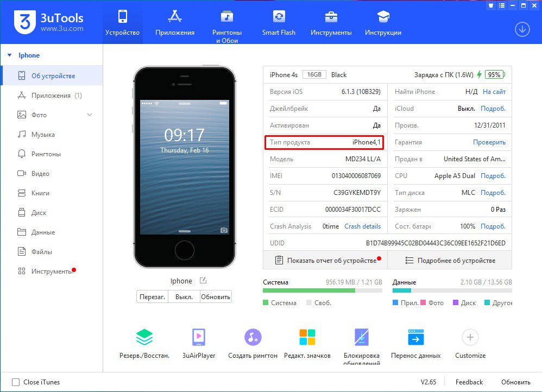Launch 3uAirPlayer icon
Screen dimensions: 542x392
tap(199, 337)
